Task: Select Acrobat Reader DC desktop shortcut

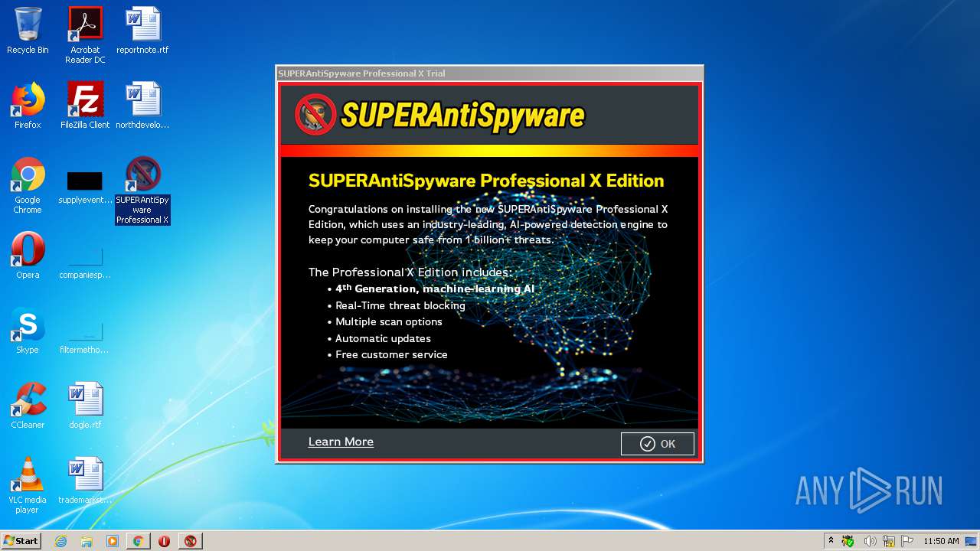Action: tap(85, 35)
